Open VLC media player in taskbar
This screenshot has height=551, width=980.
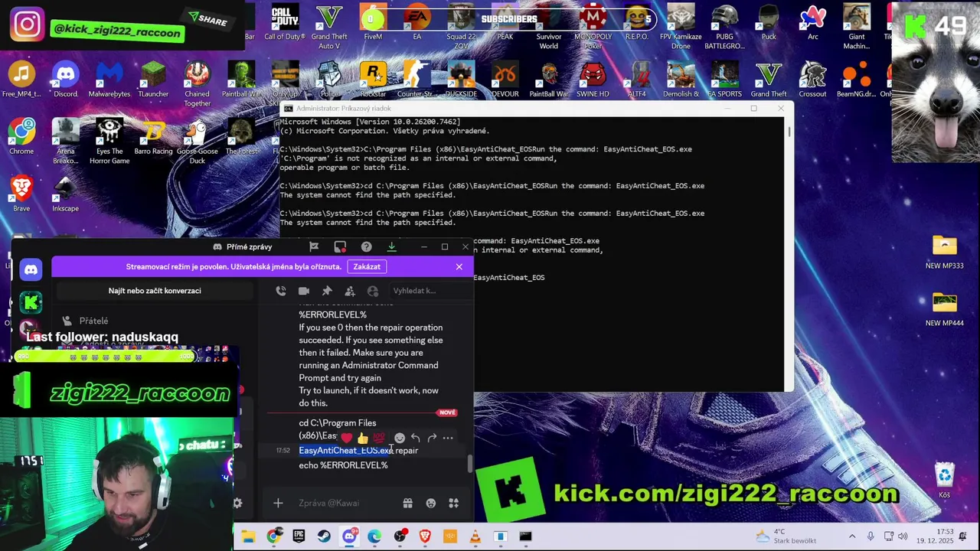[475, 536]
